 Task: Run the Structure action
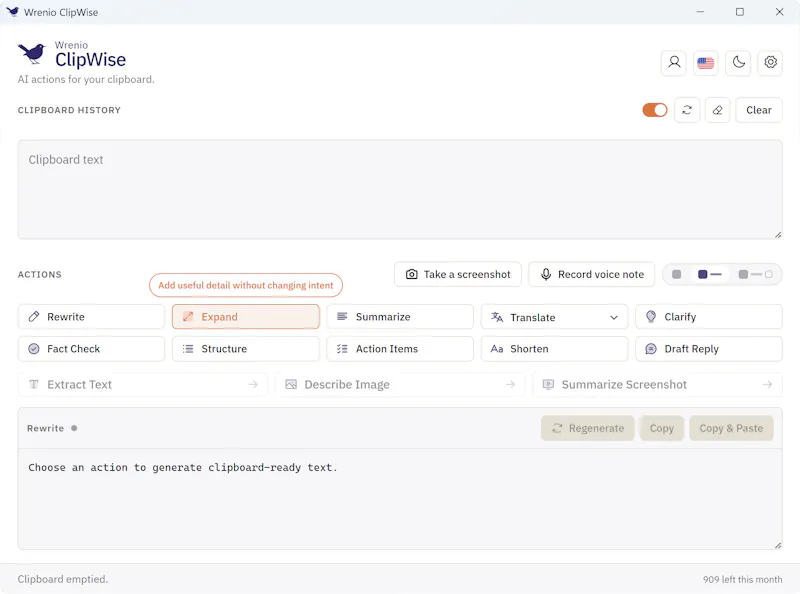pyautogui.click(x=246, y=349)
